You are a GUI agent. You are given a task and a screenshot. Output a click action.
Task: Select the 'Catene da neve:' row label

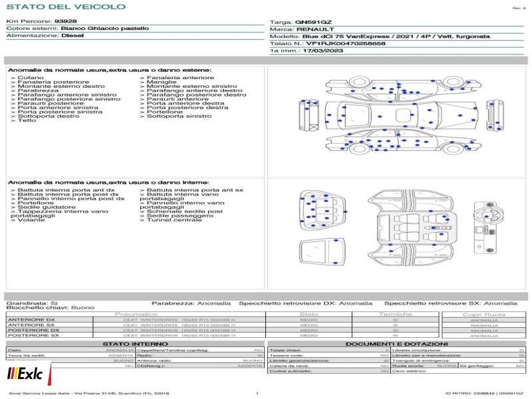(x=289, y=366)
